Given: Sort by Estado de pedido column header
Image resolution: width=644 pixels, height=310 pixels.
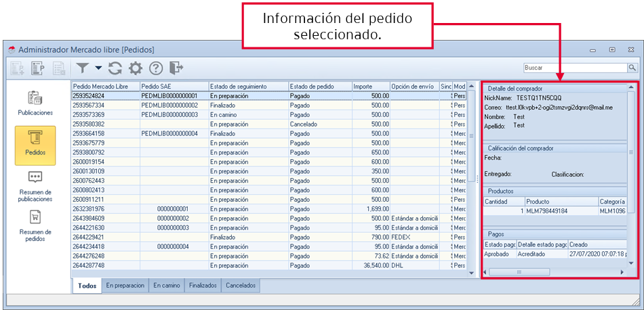Looking at the screenshot, I should 320,87.
